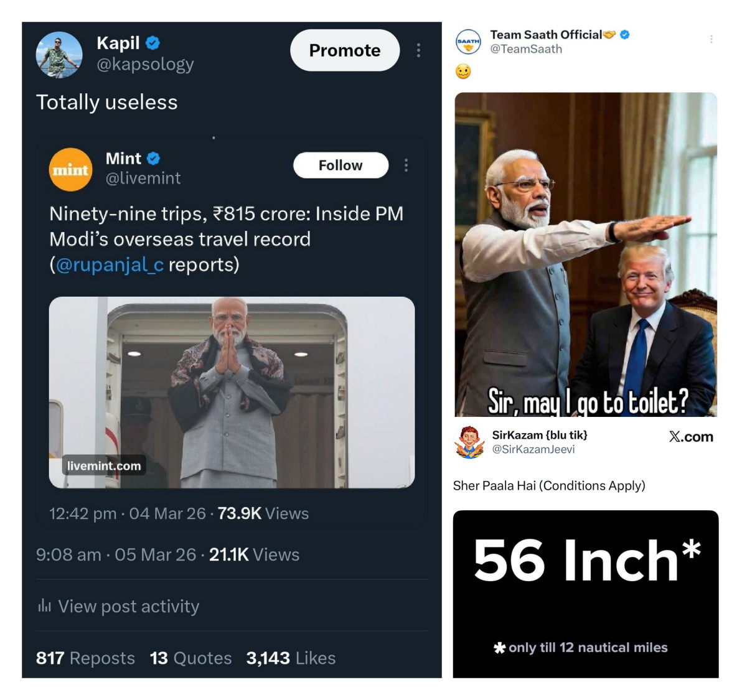747x700 pixels.
Task: Open SirKazam's cartoon avatar
Action: click(x=470, y=442)
